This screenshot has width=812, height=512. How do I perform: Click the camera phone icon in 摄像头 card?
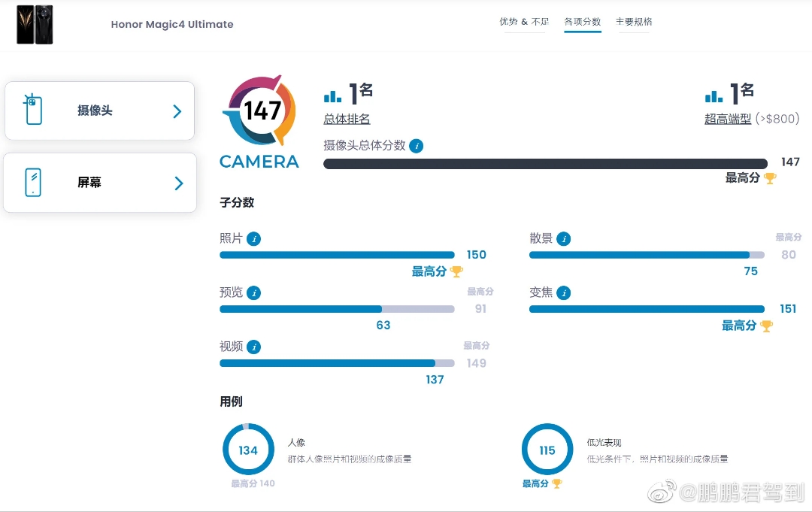(x=32, y=110)
